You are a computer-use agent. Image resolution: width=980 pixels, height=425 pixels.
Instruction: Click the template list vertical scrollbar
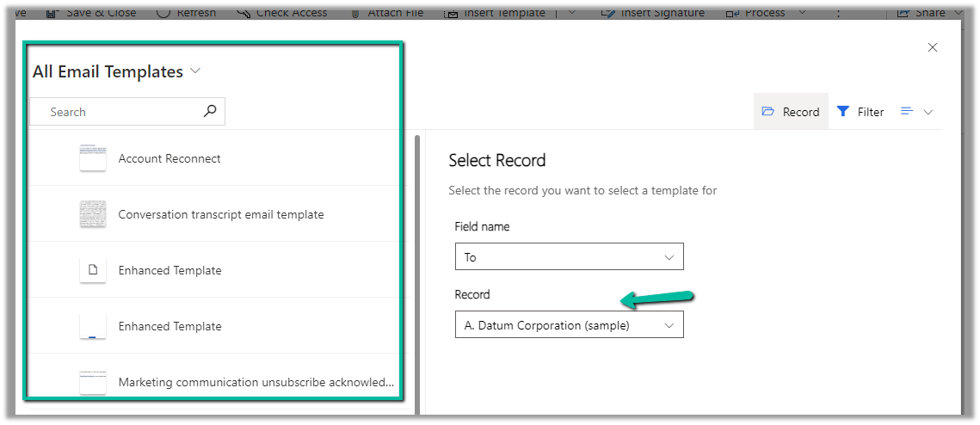pos(418,258)
